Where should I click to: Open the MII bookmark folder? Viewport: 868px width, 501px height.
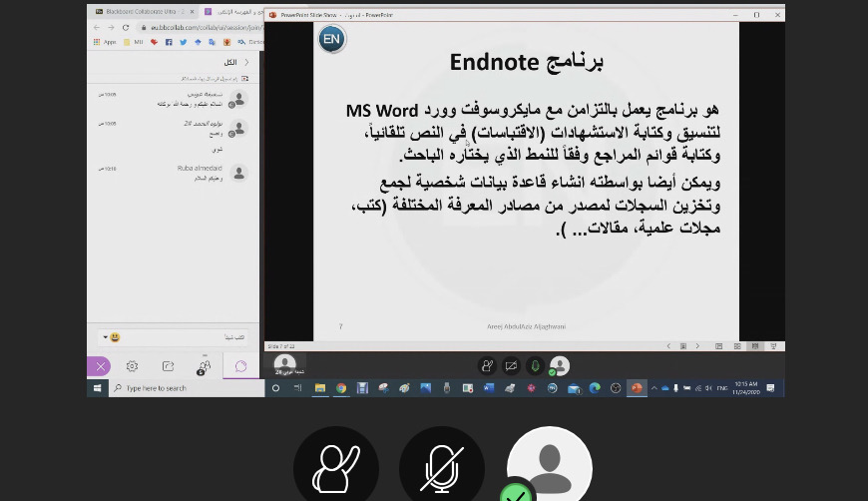tap(134, 42)
